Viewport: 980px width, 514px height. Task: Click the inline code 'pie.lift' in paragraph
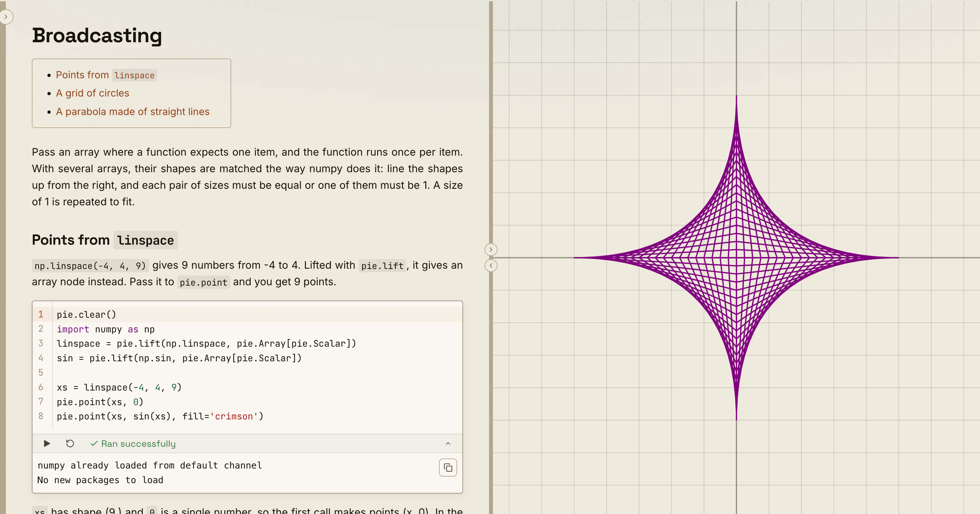pyautogui.click(x=382, y=266)
